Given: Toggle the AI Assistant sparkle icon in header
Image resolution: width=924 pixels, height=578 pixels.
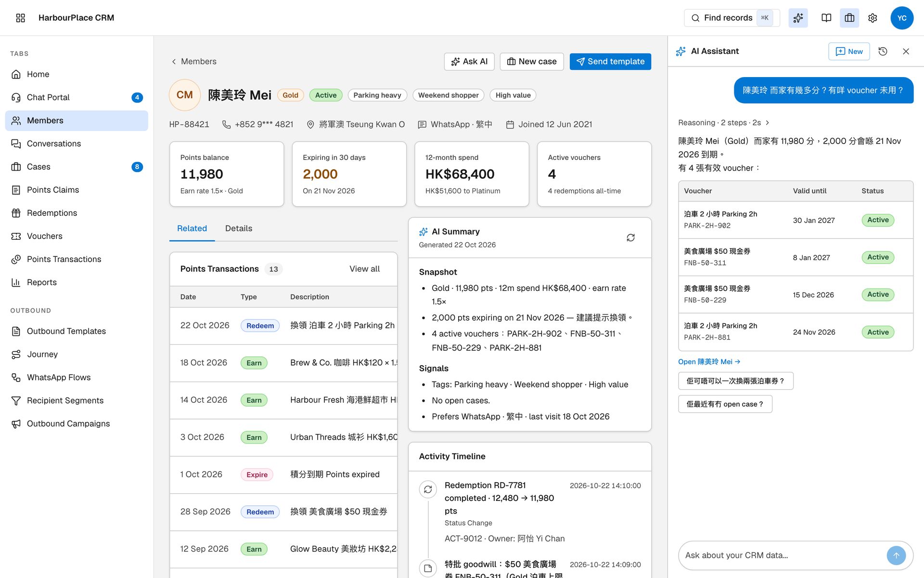Looking at the screenshot, I should [x=798, y=18].
